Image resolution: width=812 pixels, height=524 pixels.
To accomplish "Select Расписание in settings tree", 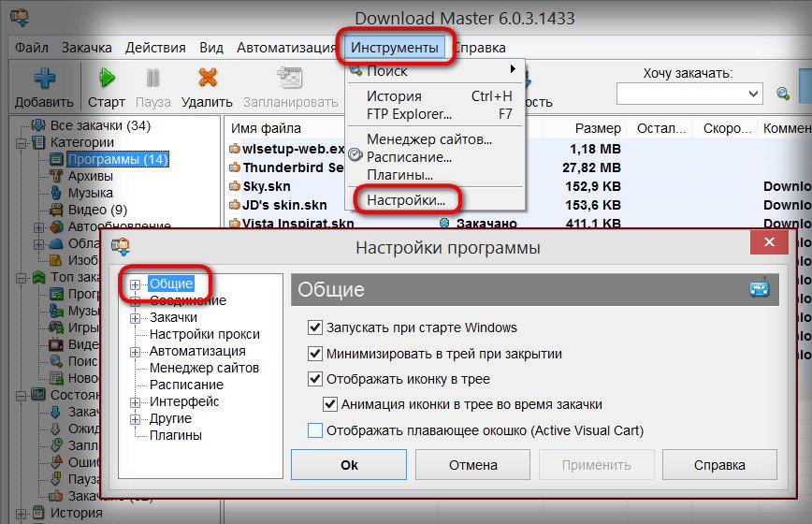I will [186, 385].
